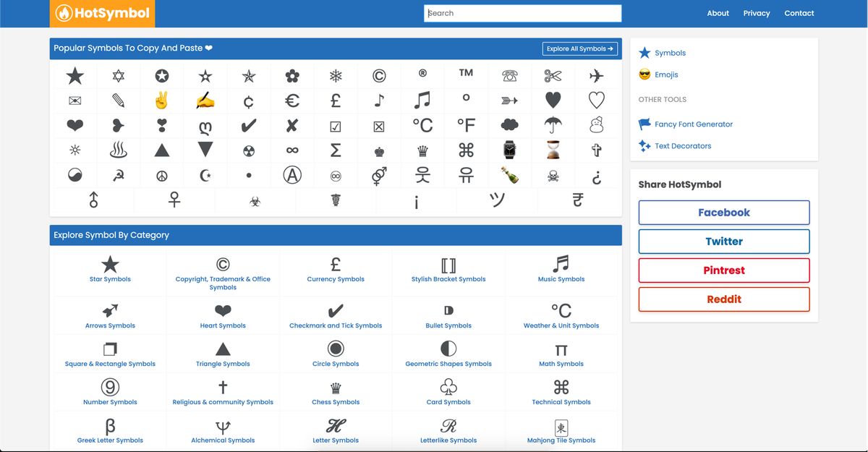Select the scissors symbol
This screenshot has height=452, width=868.
553,74
